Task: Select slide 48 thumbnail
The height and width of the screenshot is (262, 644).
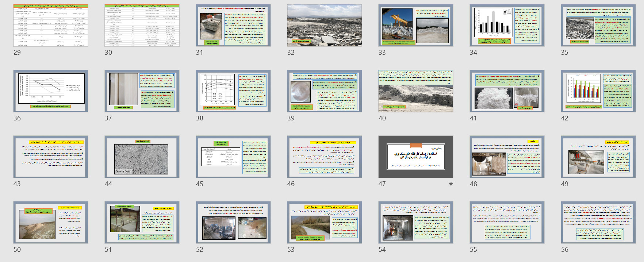Action: (x=507, y=157)
